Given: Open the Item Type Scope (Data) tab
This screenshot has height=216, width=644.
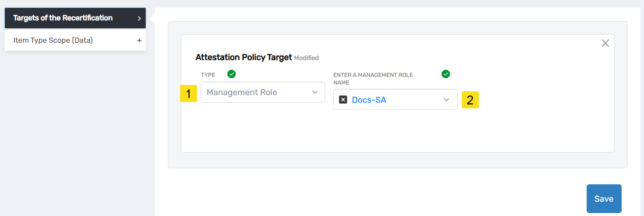Looking at the screenshot, I should click(53, 41).
